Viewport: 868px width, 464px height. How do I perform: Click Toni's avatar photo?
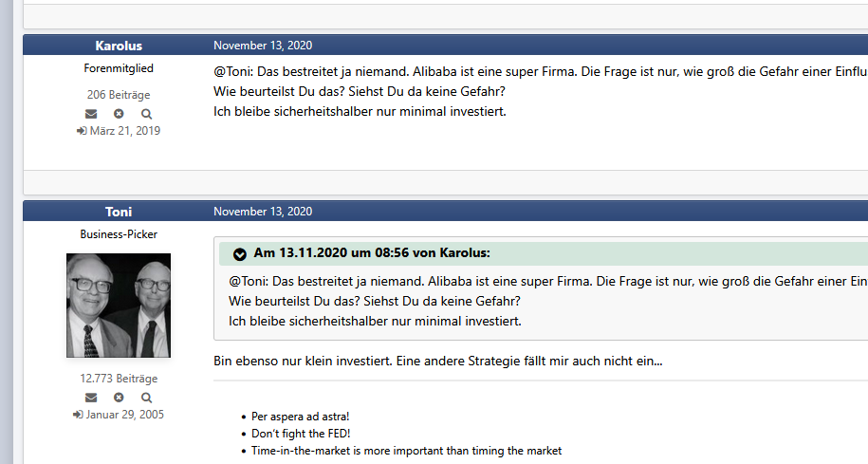pos(119,305)
